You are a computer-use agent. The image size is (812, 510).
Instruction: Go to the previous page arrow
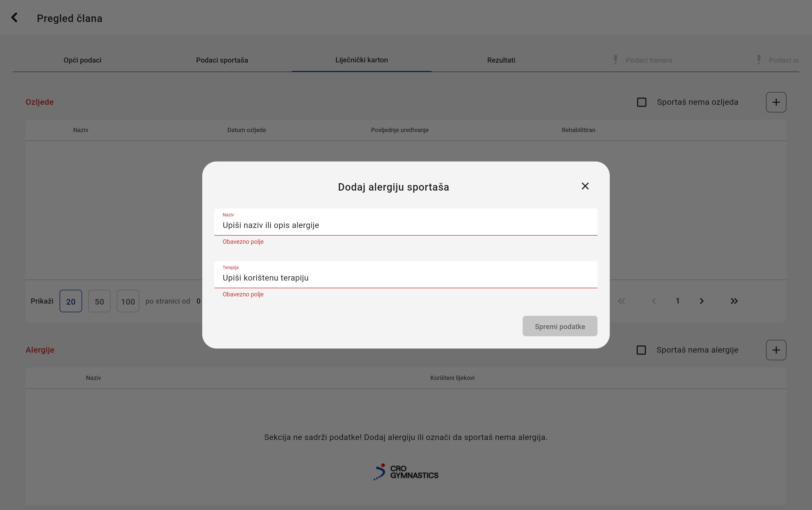pos(654,301)
